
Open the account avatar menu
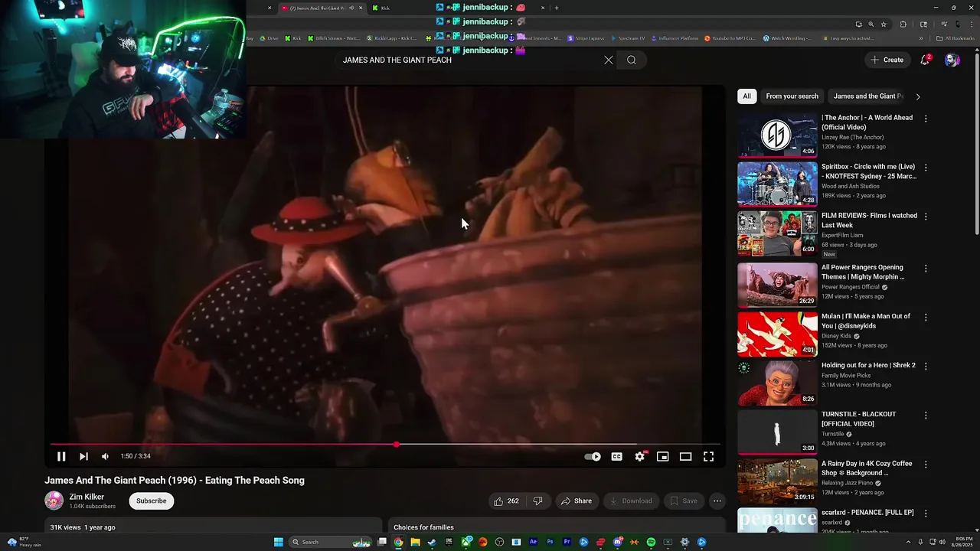(952, 60)
